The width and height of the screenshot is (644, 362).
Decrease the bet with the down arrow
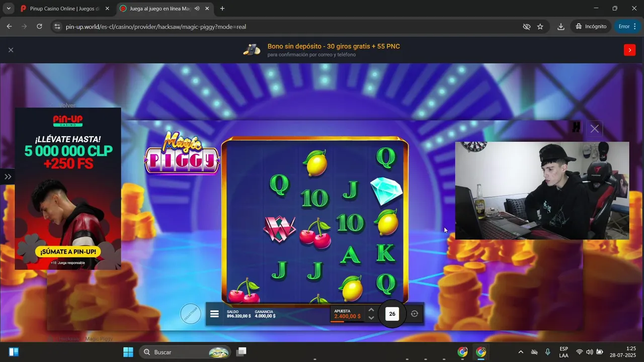click(371, 318)
